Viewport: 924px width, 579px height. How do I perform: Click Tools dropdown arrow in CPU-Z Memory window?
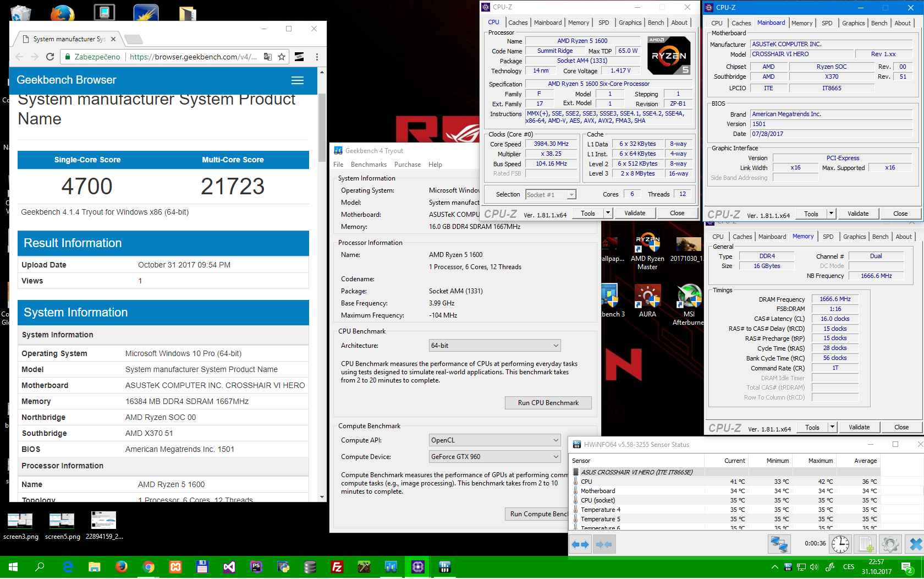832,427
